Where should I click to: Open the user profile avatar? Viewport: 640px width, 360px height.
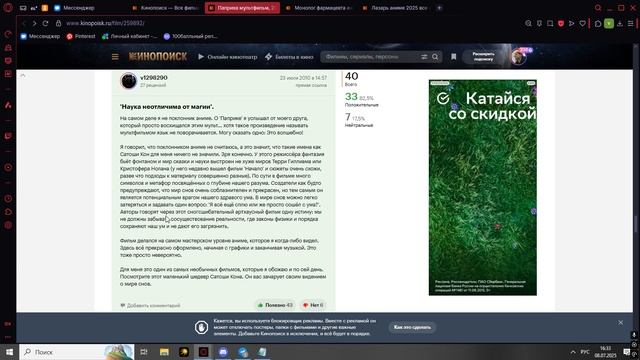[519, 57]
